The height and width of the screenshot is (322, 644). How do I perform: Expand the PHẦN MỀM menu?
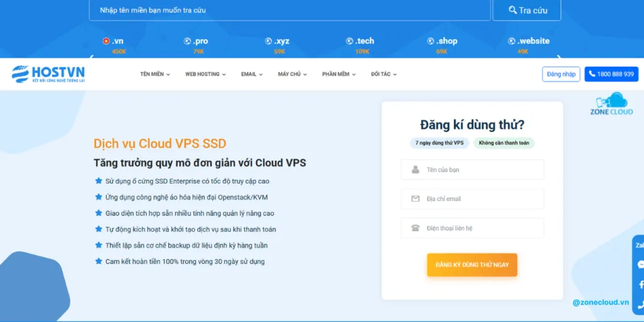click(x=339, y=74)
